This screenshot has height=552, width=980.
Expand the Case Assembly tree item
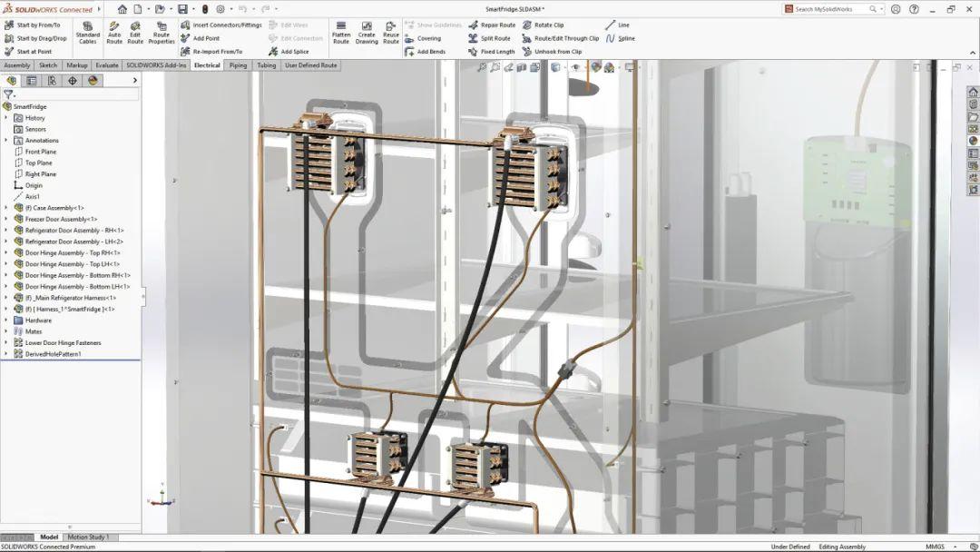tap(5, 207)
